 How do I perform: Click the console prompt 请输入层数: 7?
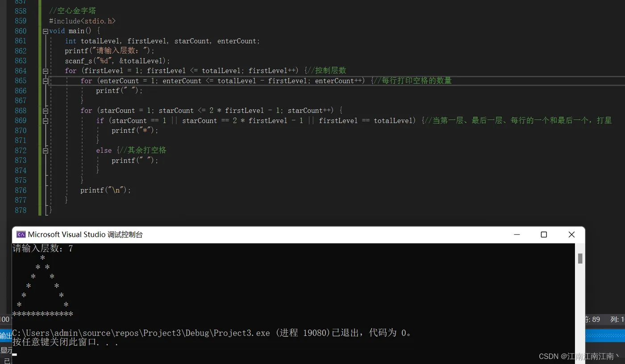(42, 249)
